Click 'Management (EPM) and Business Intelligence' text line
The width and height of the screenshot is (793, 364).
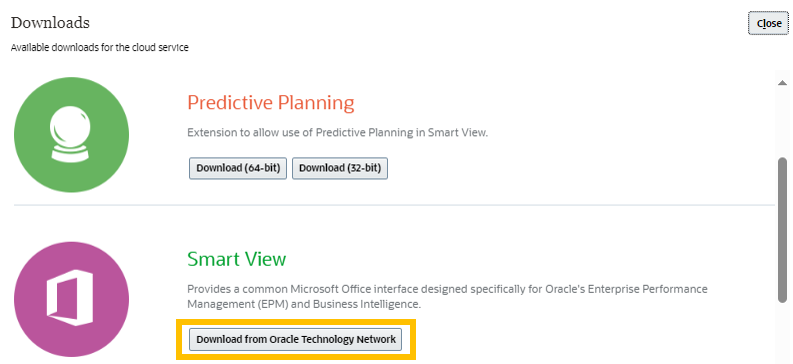304,304
